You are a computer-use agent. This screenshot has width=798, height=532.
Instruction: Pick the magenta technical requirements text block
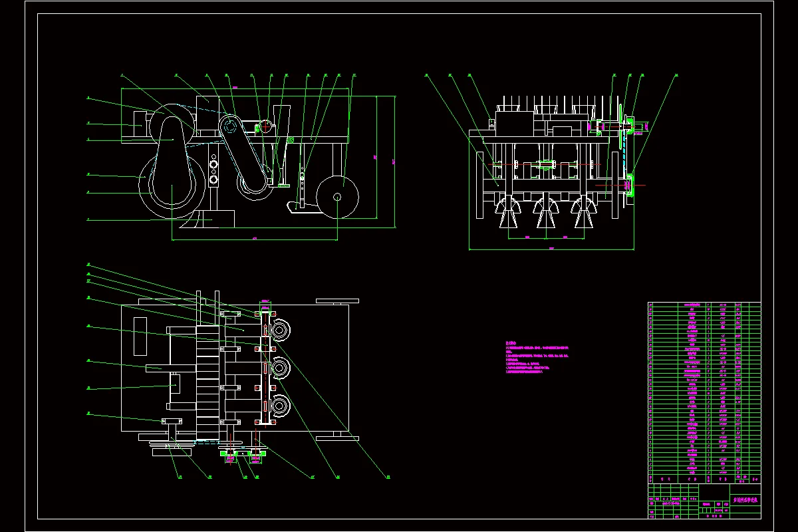537,357
